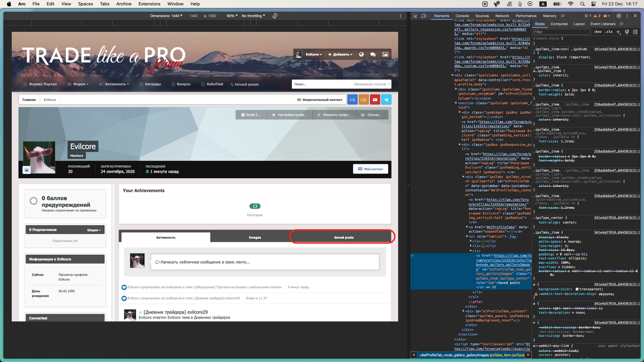
Task: Open the Опции dropdown in followers box
Action: pyautogui.click(x=94, y=230)
